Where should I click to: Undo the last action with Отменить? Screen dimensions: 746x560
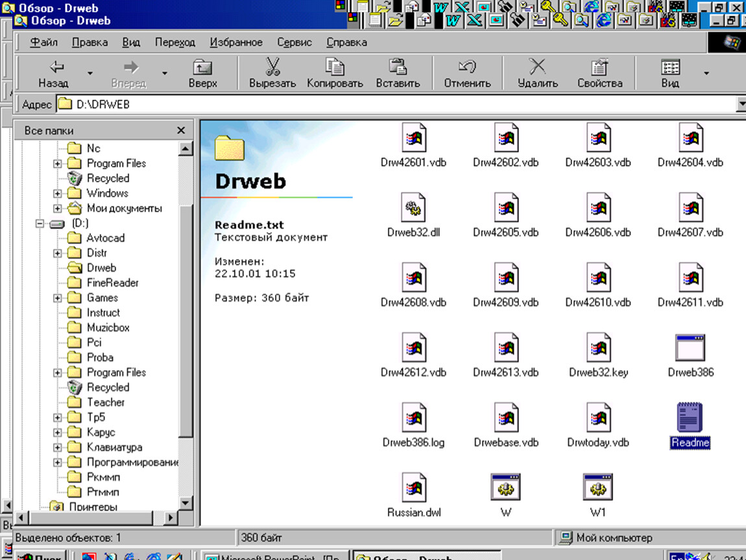pos(467,73)
